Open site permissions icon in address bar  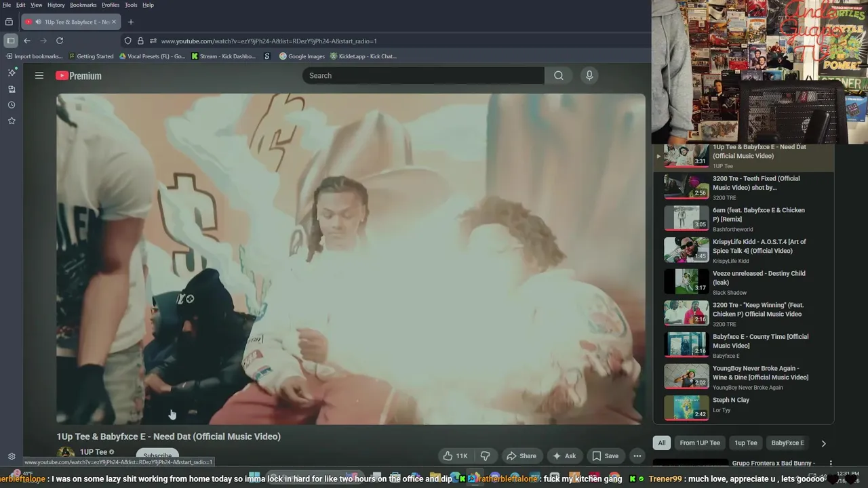[153, 41]
